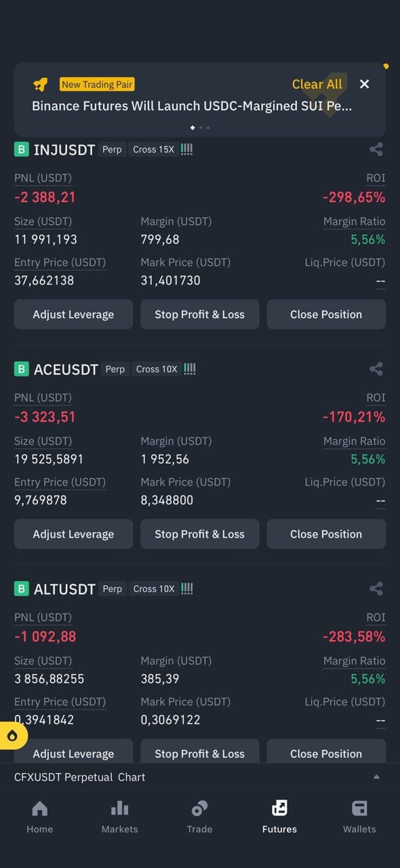Open the Wallets section
Screen dimensions: 400x868
[359, 817]
